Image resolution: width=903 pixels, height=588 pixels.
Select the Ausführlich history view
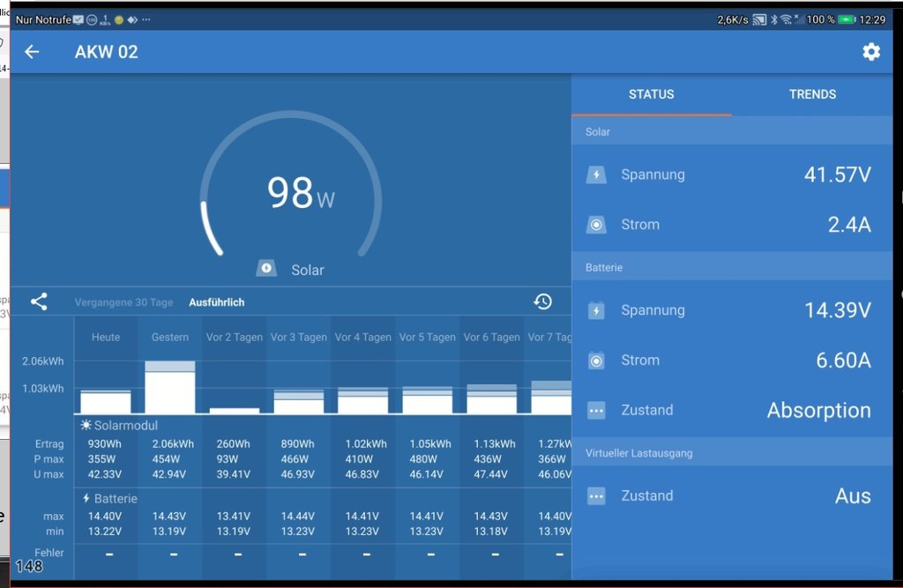coord(216,302)
